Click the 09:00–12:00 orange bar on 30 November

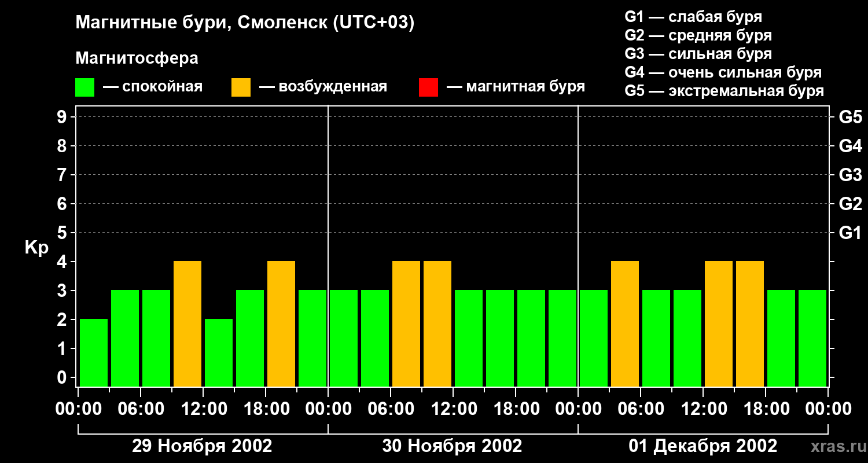pyautogui.click(x=437, y=324)
